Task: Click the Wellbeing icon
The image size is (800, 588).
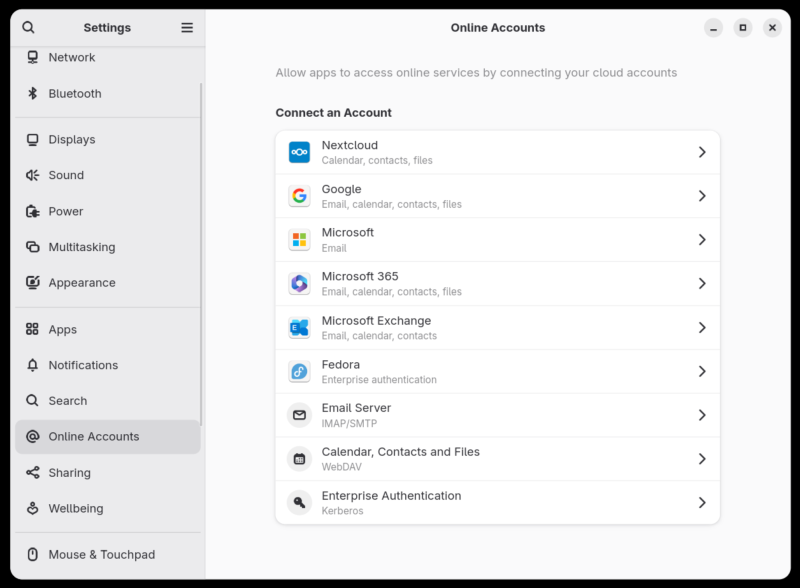Action: pyautogui.click(x=33, y=508)
